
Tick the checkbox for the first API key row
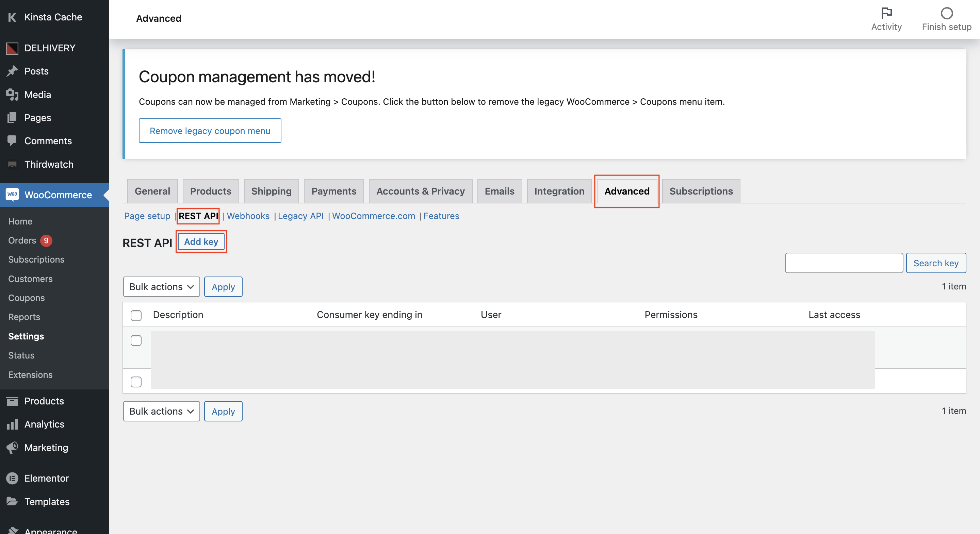[136, 340]
